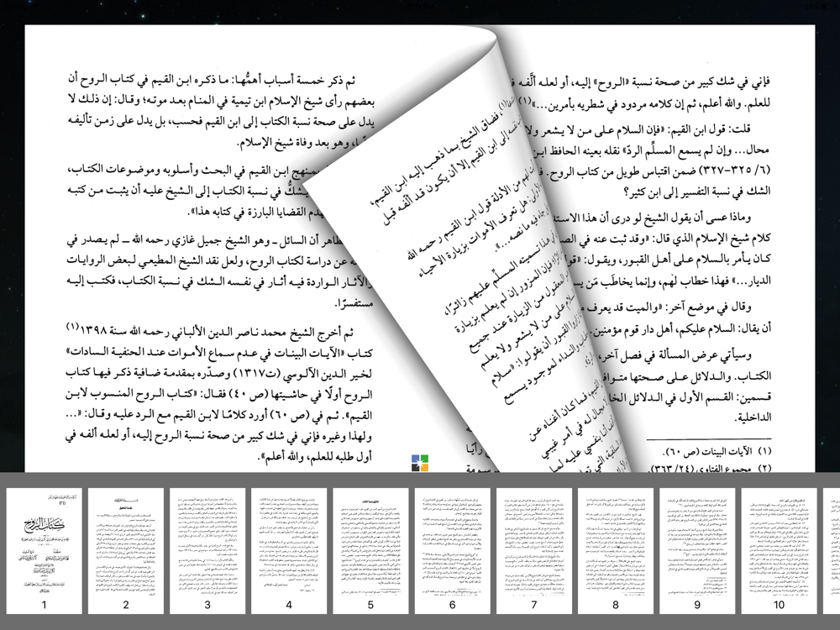Click the footnote marker (1) after سنة ١٣٩٨

(72, 326)
